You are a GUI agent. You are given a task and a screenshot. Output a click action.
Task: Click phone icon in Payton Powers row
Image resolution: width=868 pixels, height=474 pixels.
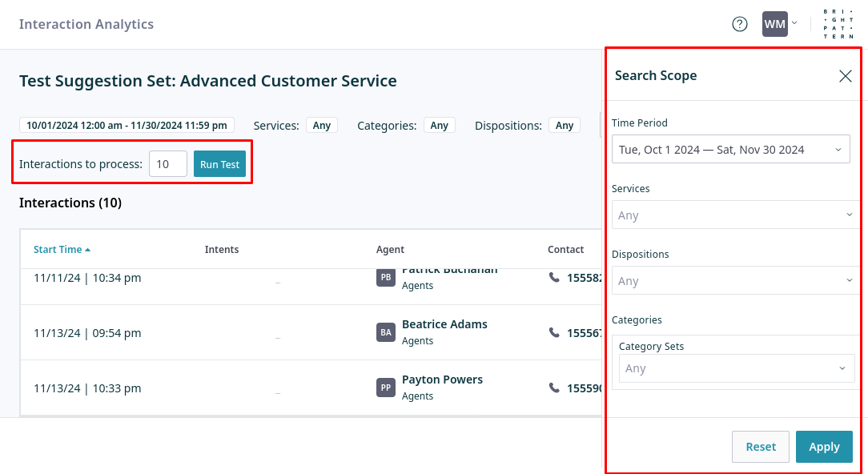pyautogui.click(x=554, y=388)
